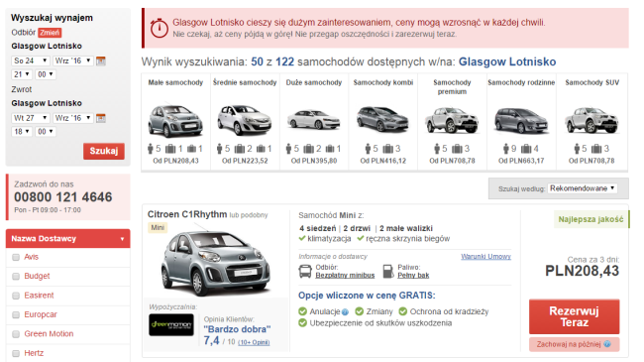Open the return day dropdown Wt 27
The height and width of the screenshot is (362, 644).
[31, 118]
